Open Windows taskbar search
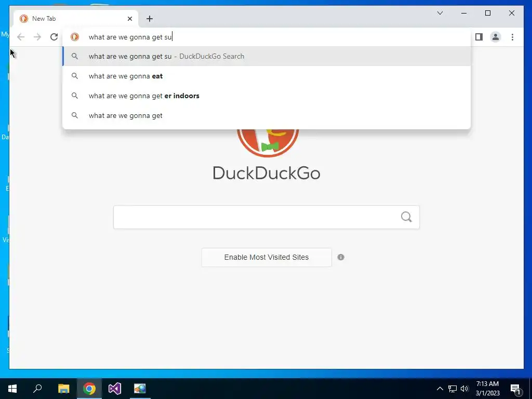532x399 pixels. click(x=37, y=389)
